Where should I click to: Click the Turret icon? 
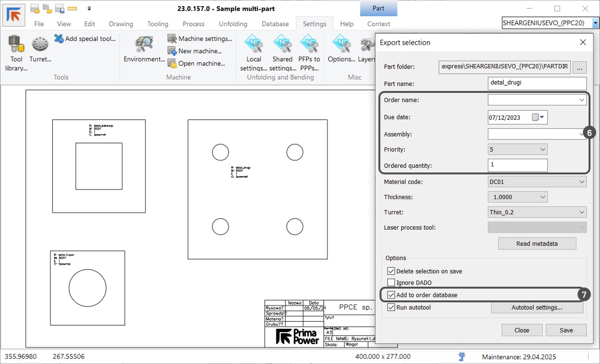pos(40,45)
